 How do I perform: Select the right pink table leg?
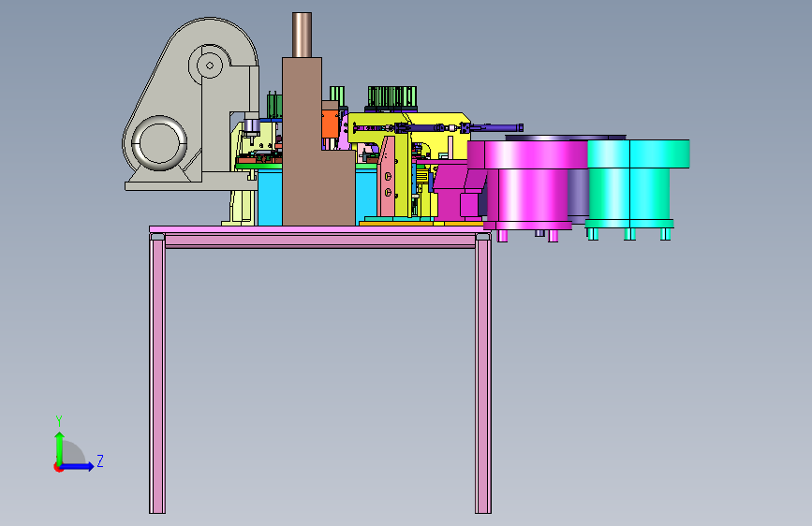coord(483,373)
